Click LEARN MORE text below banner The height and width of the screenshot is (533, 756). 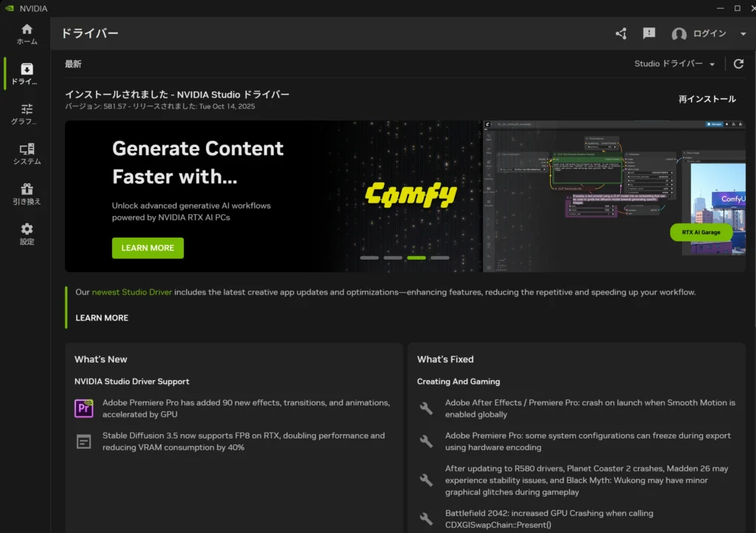[102, 318]
